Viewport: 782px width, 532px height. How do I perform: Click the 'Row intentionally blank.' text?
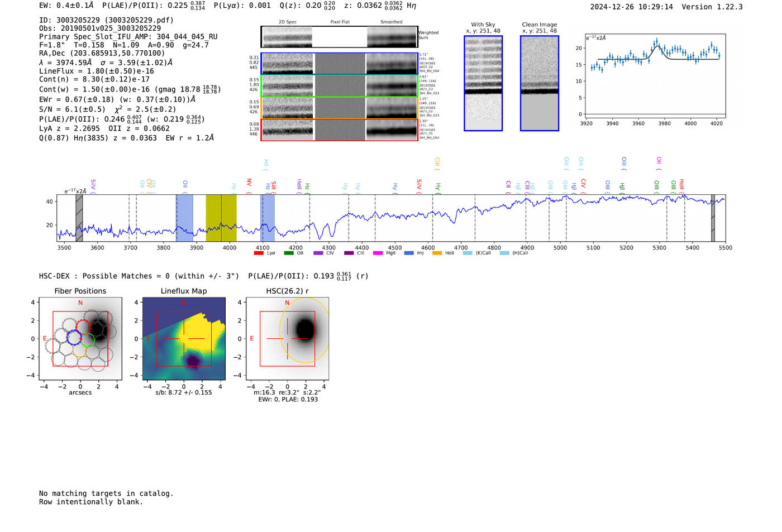click(91, 502)
